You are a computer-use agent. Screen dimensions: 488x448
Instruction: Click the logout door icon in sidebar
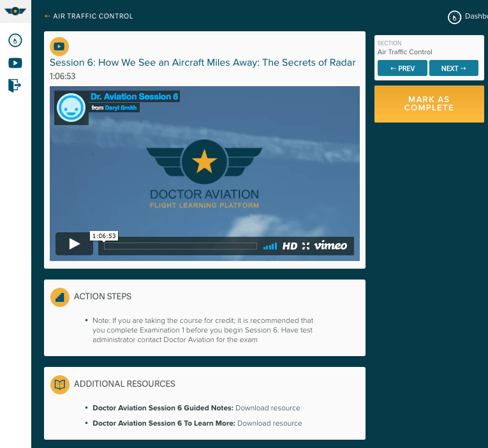[x=15, y=86]
